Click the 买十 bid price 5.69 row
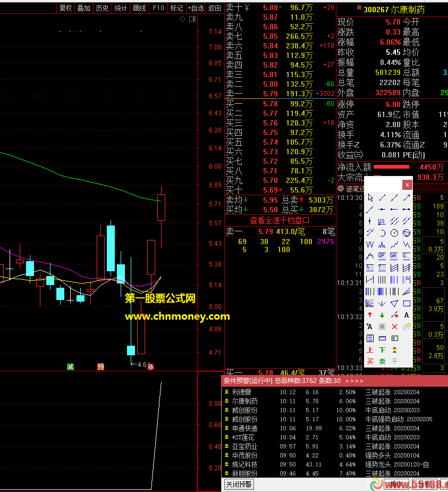 pyautogui.click(x=280, y=190)
